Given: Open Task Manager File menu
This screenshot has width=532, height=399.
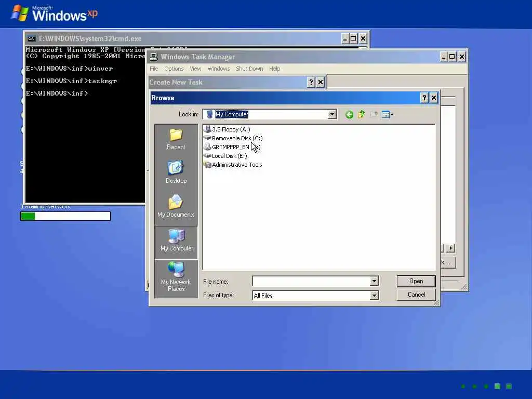Looking at the screenshot, I should [154, 69].
